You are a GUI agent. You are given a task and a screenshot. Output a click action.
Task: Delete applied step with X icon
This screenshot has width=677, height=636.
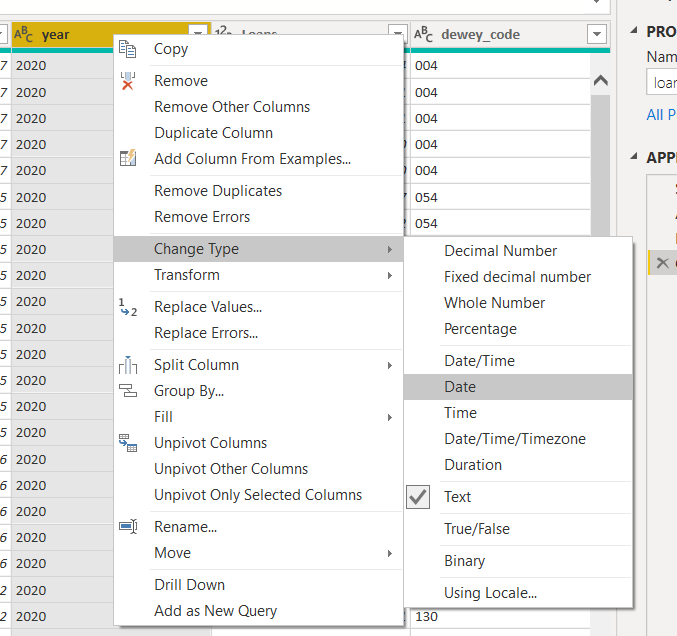point(661,263)
